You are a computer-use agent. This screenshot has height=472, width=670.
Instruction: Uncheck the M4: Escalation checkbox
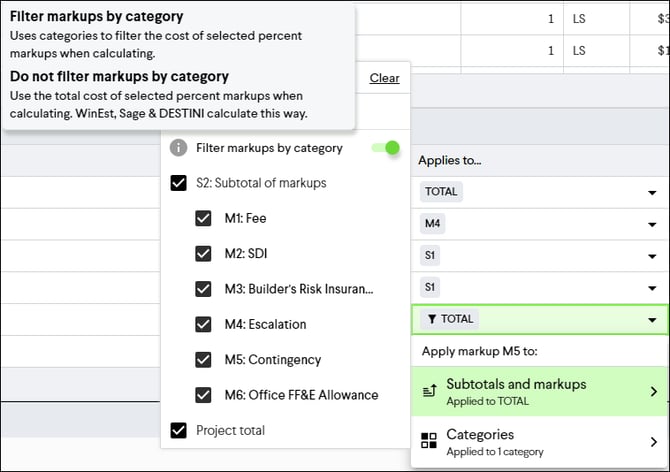click(x=203, y=324)
